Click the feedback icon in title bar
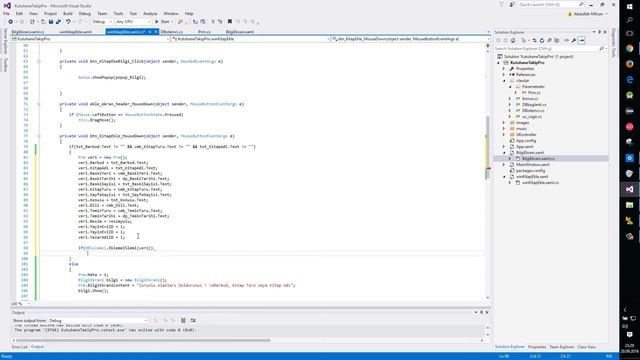This screenshot has width=640, height=360. [512, 4]
